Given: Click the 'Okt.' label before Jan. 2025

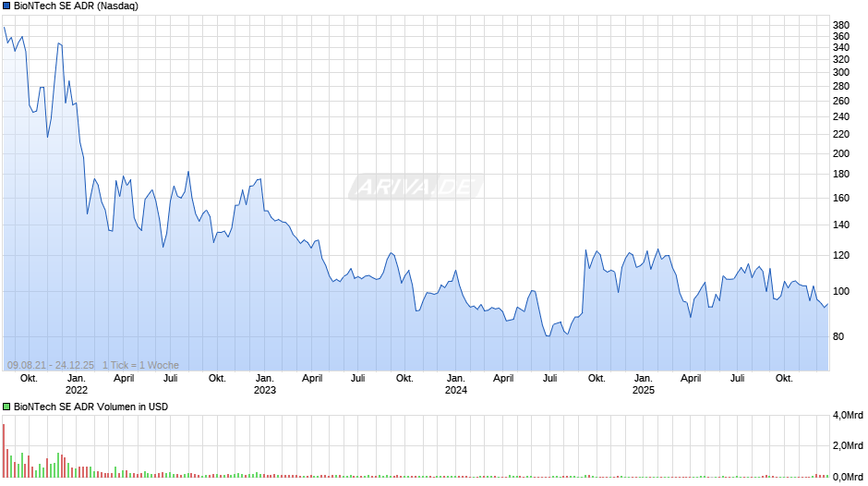Looking at the screenshot, I should point(597,379).
